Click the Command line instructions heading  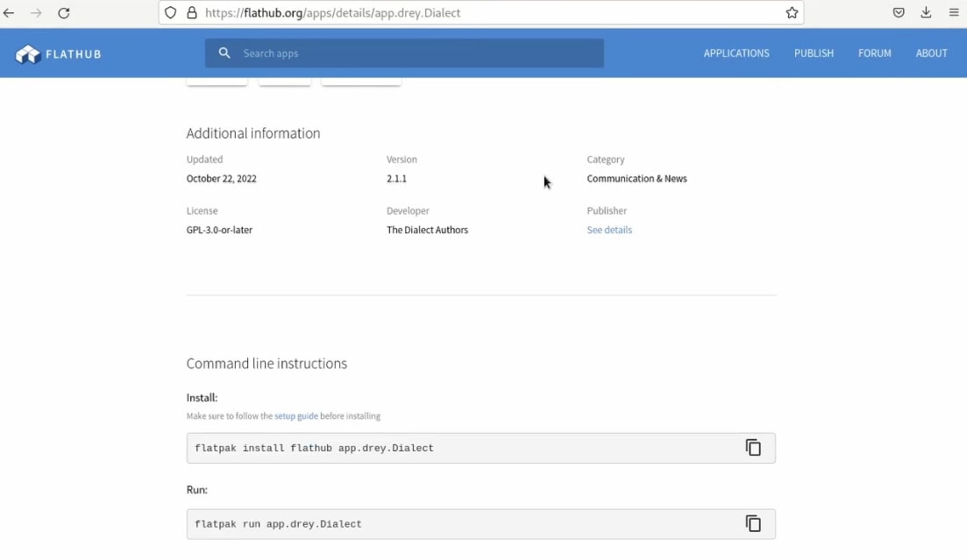click(267, 364)
